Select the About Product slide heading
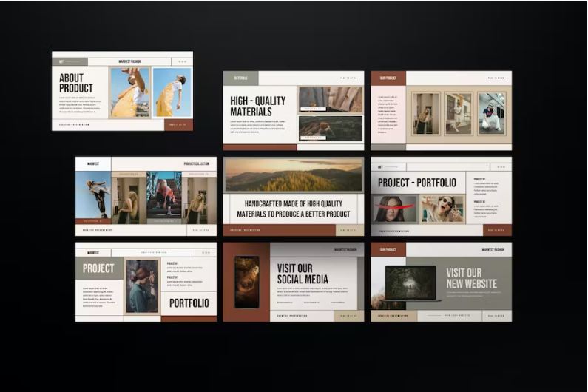 76,83
